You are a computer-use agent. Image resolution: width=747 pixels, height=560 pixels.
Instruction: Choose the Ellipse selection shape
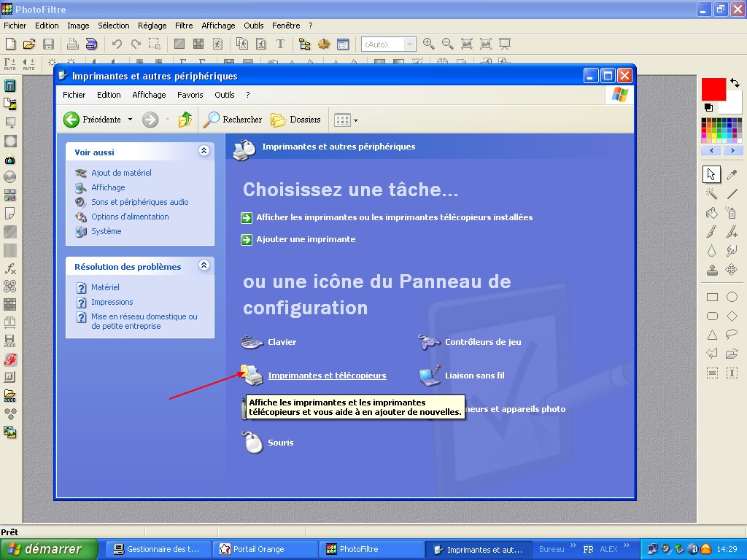point(732,297)
